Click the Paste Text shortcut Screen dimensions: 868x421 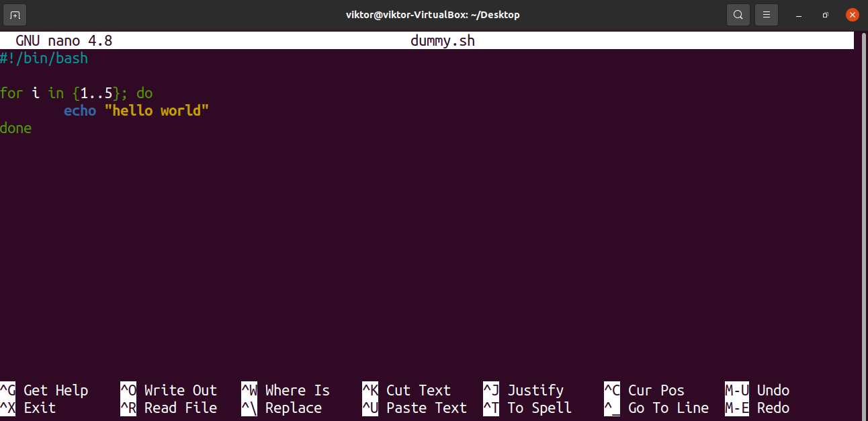(426, 408)
